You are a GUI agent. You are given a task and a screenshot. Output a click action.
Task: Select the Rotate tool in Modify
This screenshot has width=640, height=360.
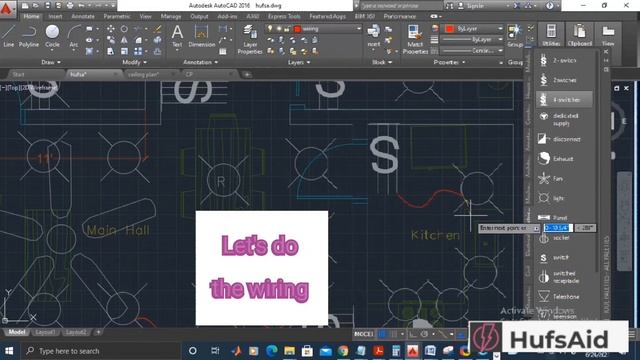(x=124, y=29)
